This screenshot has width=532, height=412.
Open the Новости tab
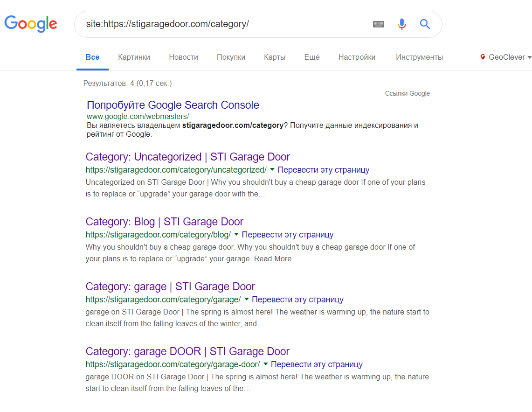point(184,57)
